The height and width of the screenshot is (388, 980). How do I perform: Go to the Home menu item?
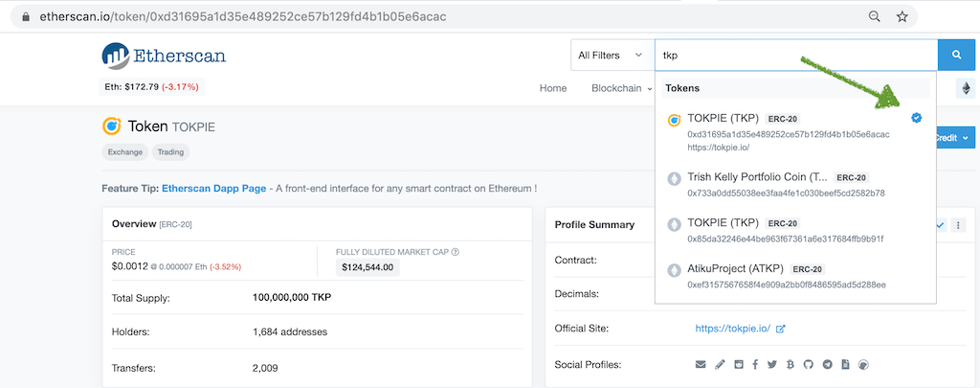tap(553, 88)
